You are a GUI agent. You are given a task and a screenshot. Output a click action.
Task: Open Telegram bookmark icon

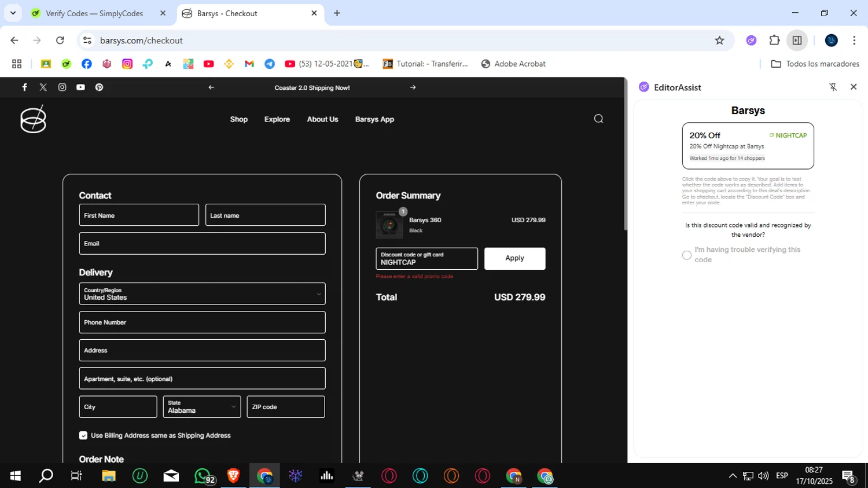(270, 64)
